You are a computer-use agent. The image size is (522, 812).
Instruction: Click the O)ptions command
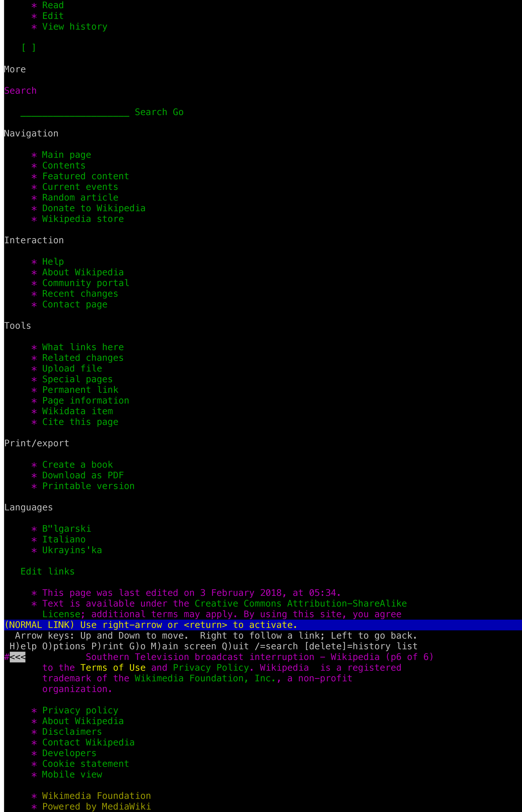pos(64,646)
